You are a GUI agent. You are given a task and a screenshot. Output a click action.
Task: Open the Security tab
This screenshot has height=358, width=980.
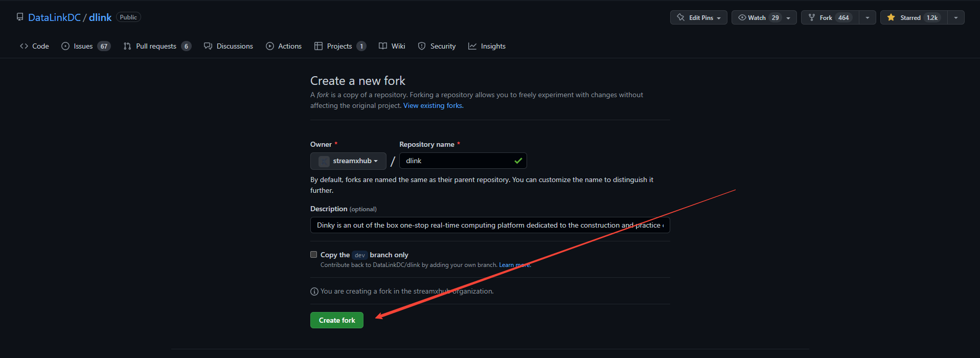tap(437, 46)
